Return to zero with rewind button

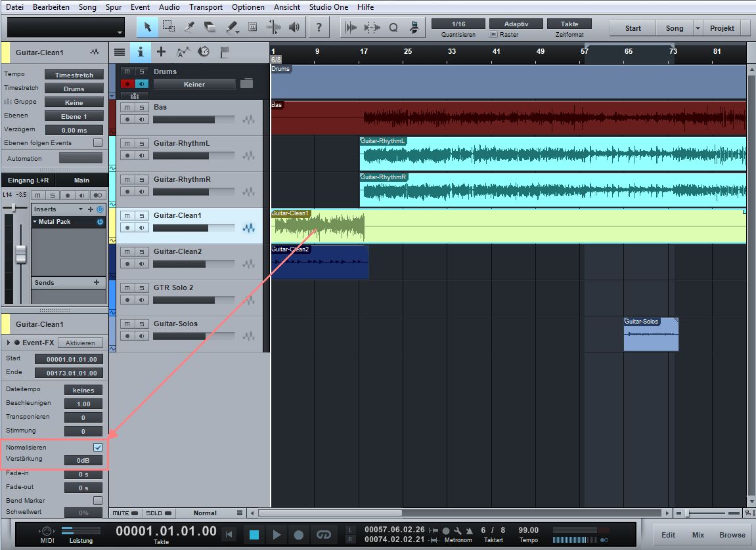click(x=229, y=534)
